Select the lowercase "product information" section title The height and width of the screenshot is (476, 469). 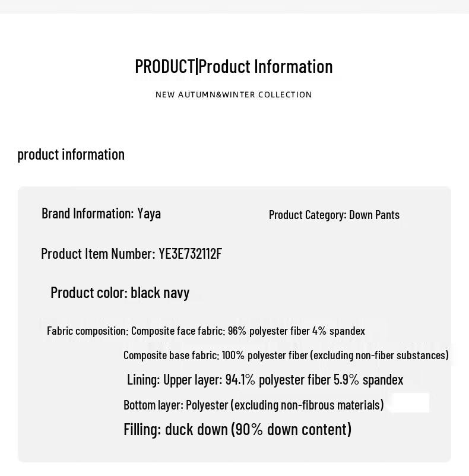(x=71, y=154)
